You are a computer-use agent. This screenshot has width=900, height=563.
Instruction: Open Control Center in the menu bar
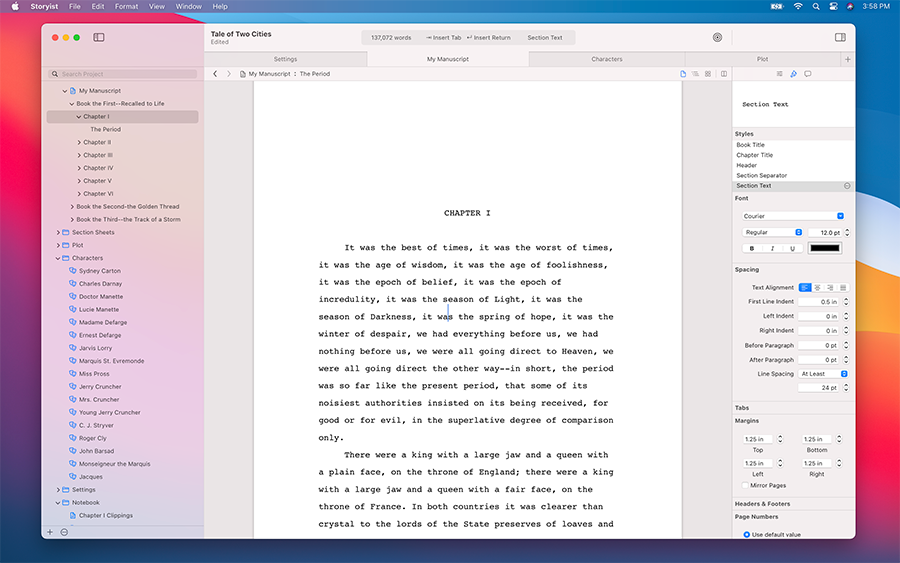pos(833,6)
